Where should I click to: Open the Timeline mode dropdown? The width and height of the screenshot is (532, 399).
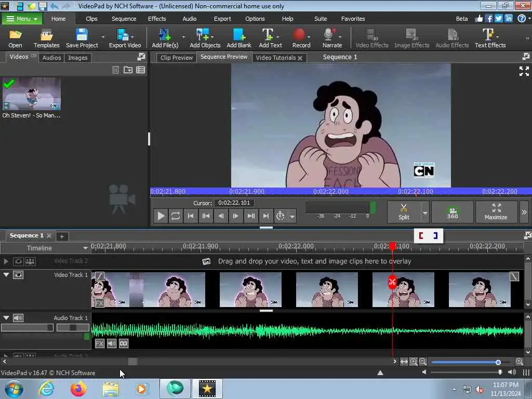click(x=85, y=248)
